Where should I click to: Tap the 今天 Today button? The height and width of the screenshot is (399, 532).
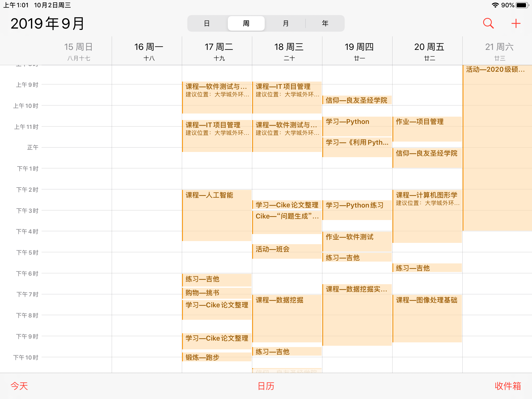coord(19,386)
